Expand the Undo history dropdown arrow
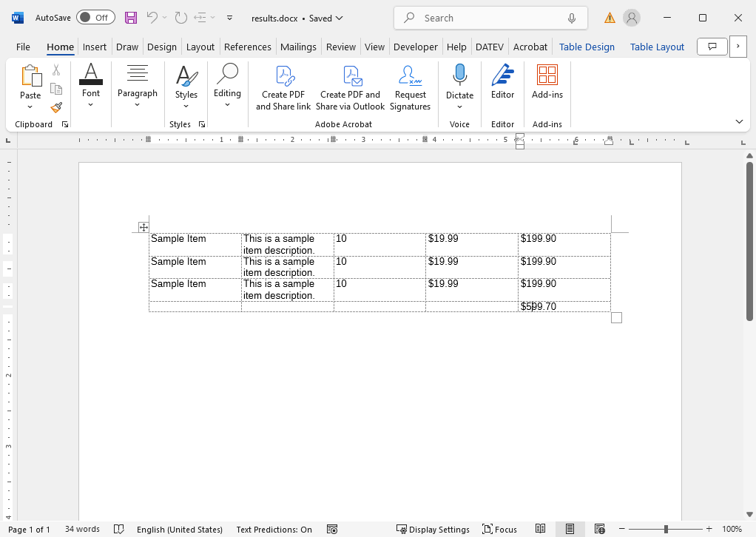This screenshot has width=756, height=537. pyautogui.click(x=164, y=18)
